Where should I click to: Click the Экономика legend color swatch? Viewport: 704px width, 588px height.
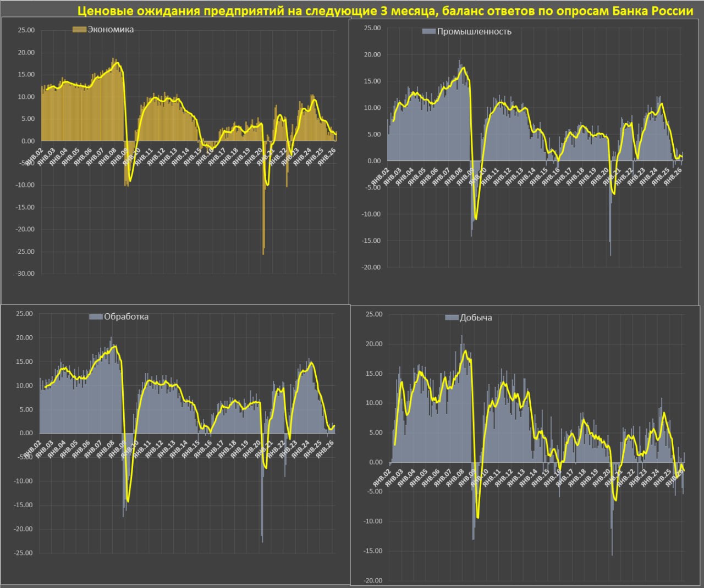(x=79, y=30)
